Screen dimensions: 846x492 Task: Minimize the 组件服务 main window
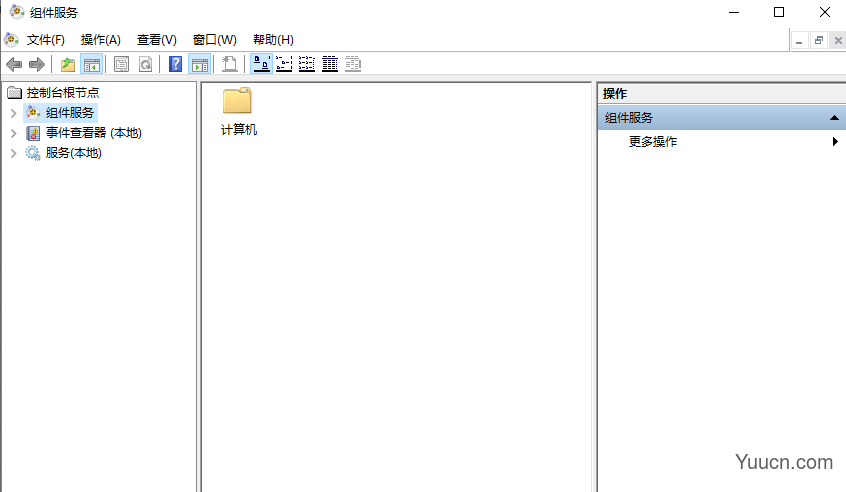pos(734,12)
